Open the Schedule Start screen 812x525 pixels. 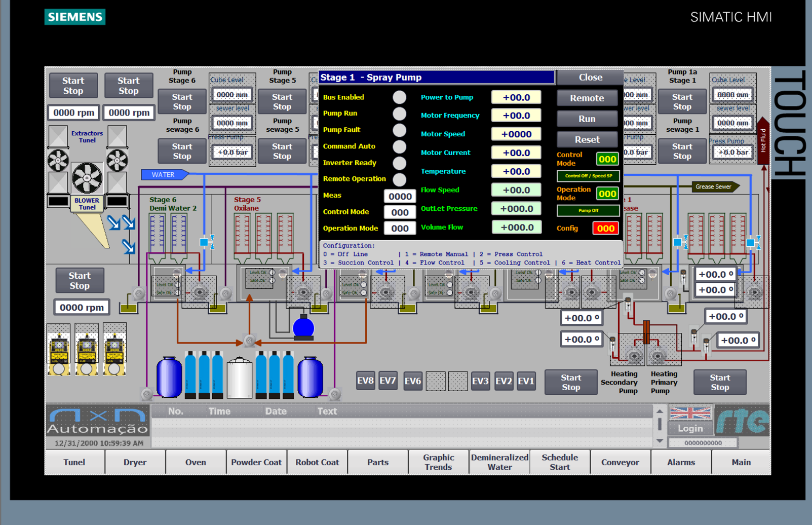pos(560,462)
